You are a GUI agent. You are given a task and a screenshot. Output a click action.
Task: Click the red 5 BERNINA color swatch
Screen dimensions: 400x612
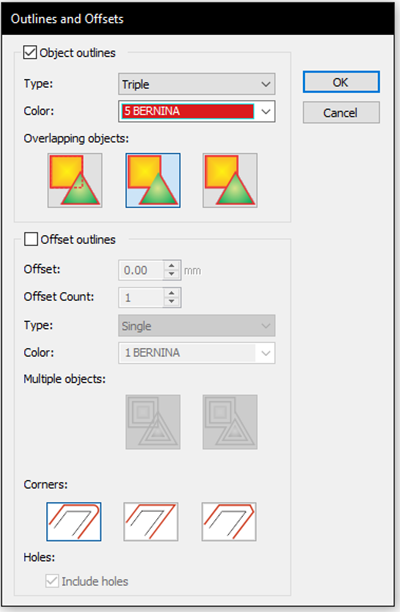coord(188,111)
